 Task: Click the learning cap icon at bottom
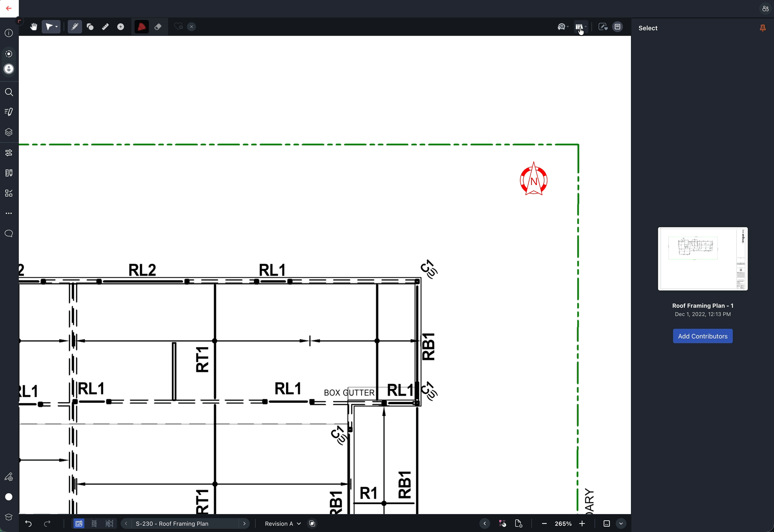(9, 517)
